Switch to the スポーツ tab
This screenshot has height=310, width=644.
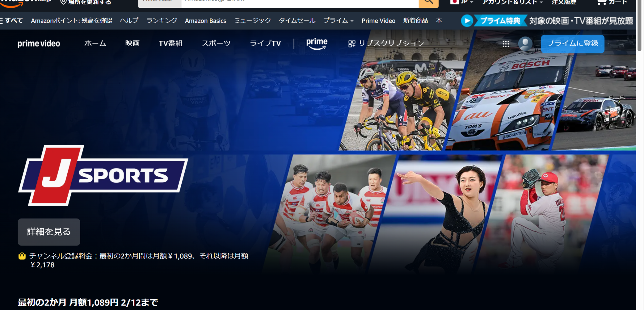click(216, 44)
